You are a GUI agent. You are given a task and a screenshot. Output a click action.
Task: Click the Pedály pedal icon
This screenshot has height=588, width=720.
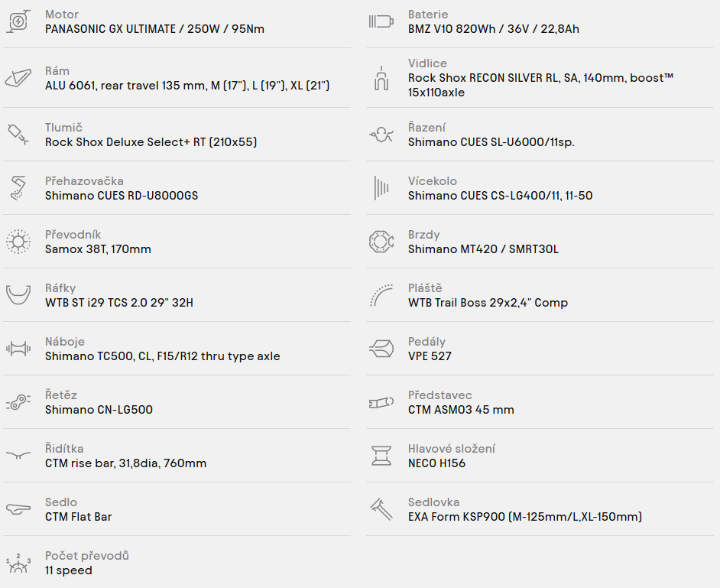[x=381, y=349]
